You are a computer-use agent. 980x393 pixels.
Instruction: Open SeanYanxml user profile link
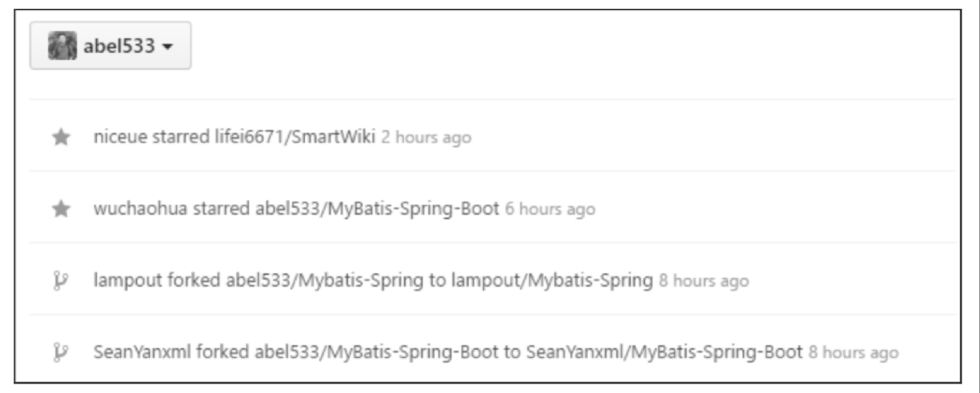click(x=142, y=352)
